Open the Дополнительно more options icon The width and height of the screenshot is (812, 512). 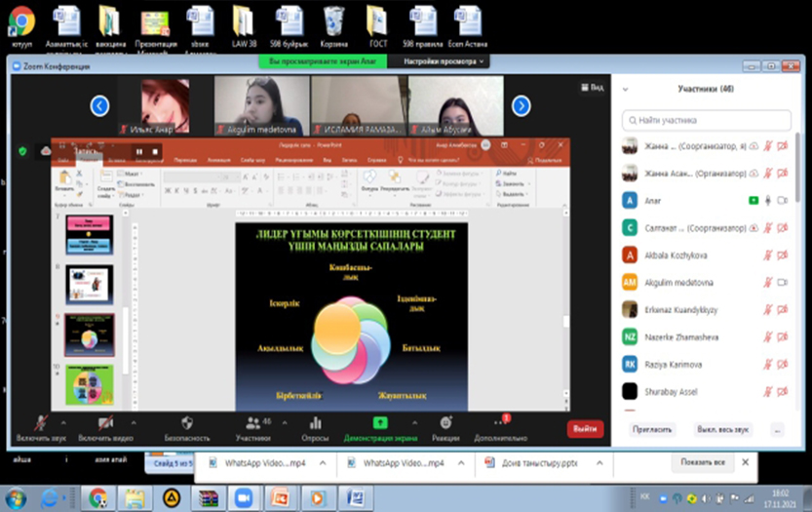[502, 423]
